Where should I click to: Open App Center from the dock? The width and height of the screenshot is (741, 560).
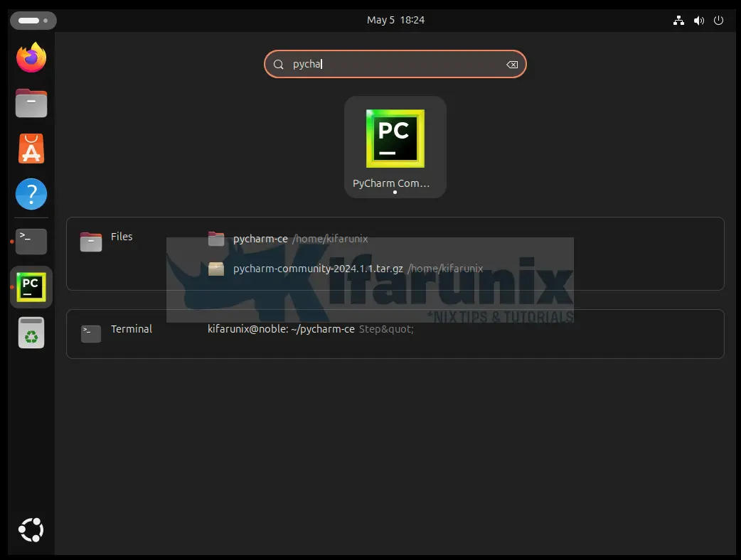[x=31, y=149]
